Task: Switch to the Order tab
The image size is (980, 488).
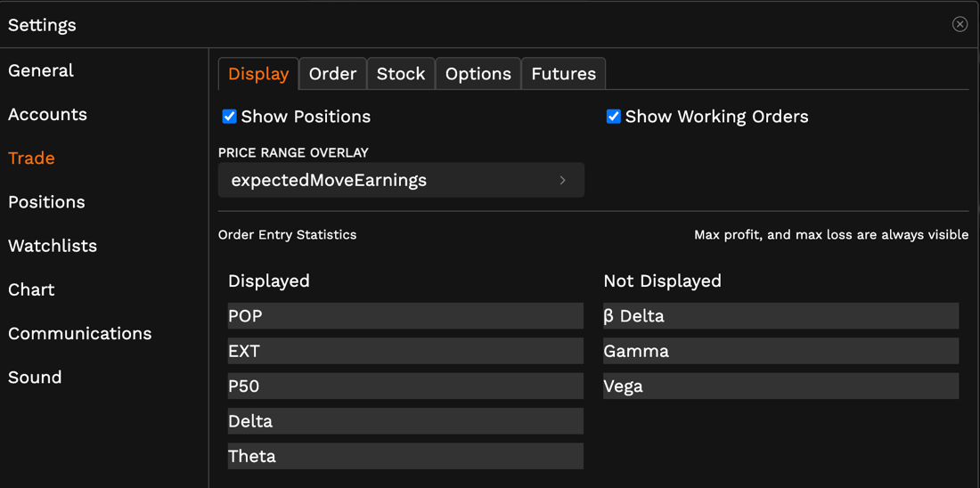Action: [332, 74]
